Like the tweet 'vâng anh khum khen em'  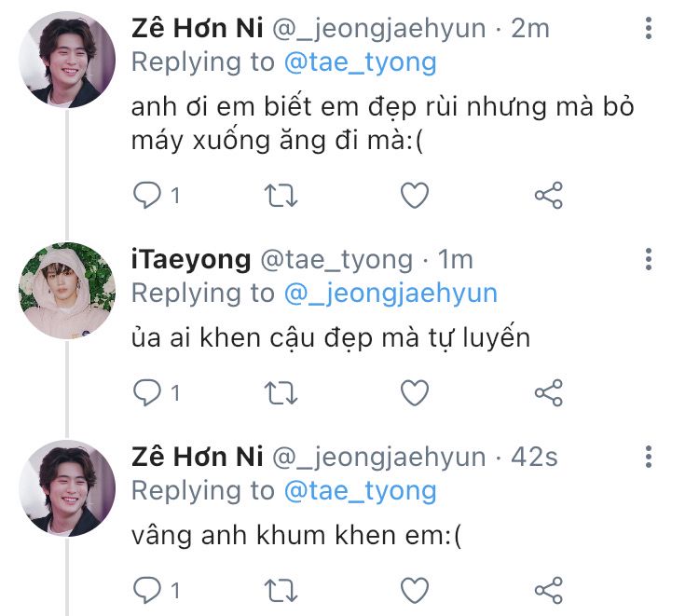[x=414, y=589]
